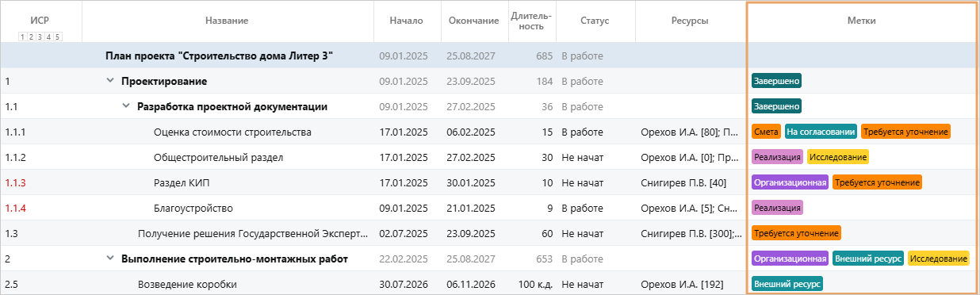Click the Ресурсы column header

(691, 21)
